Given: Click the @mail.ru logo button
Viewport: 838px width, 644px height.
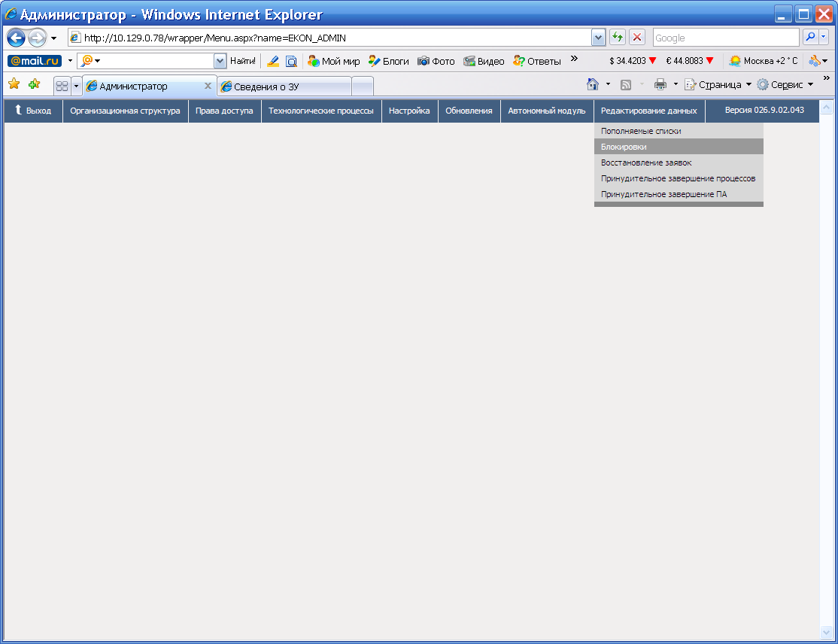Looking at the screenshot, I should click(35, 61).
